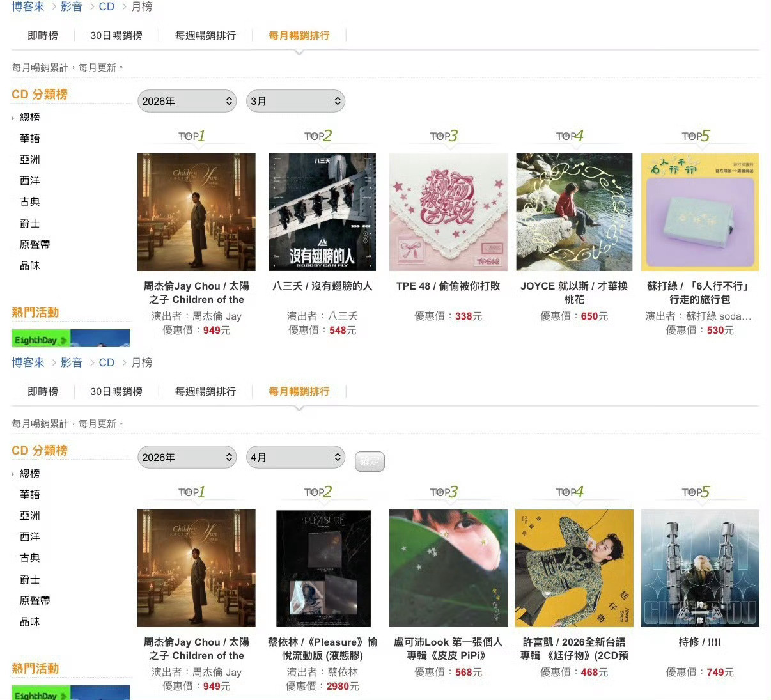Screen dimensions: 771x700
Task: Select 總榜 category on the 3月 page
Action: pyautogui.click(x=30, y=117)
